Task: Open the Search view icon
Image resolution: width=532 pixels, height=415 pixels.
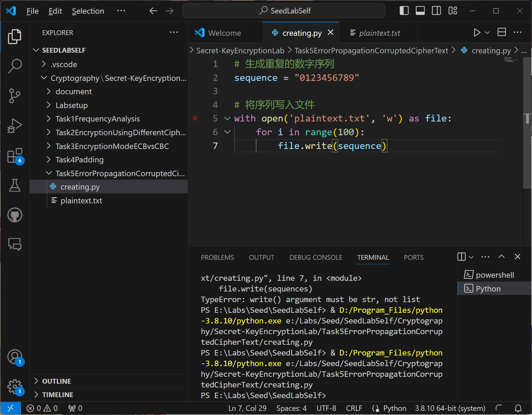Action: [15, 66]
